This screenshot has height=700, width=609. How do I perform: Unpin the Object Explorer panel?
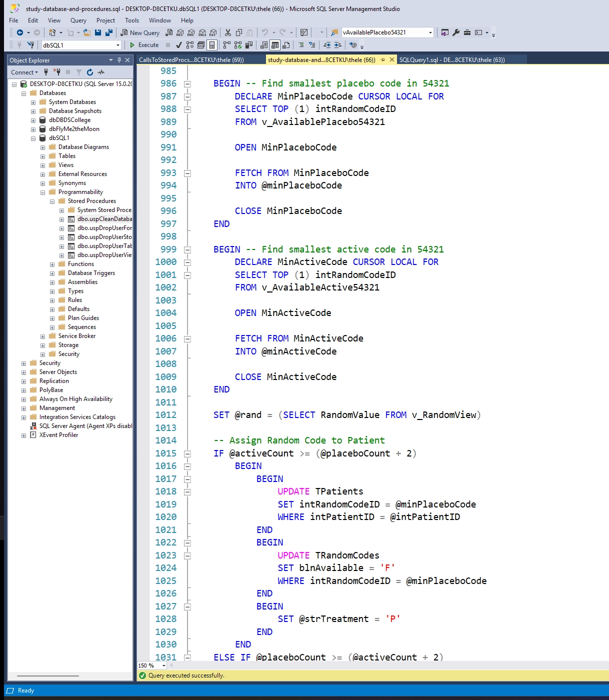pyautogui.click(x=118, y=60)
